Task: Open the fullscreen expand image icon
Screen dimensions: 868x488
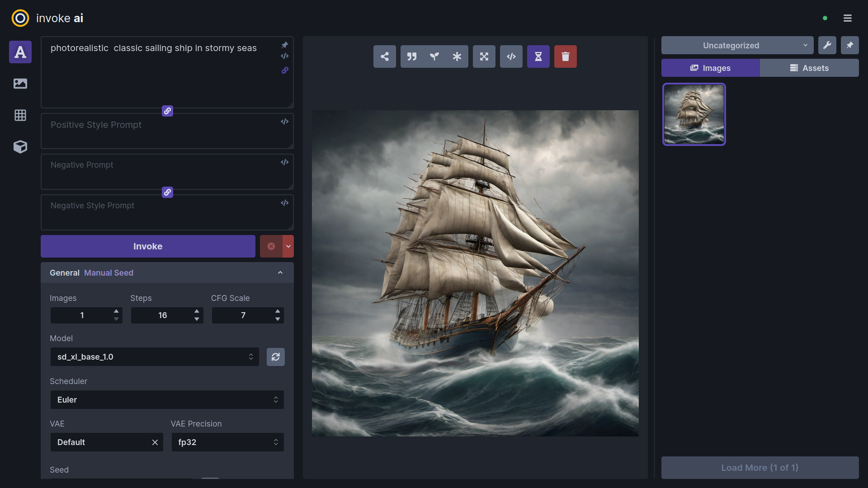Action: click(x=484, y=56)
